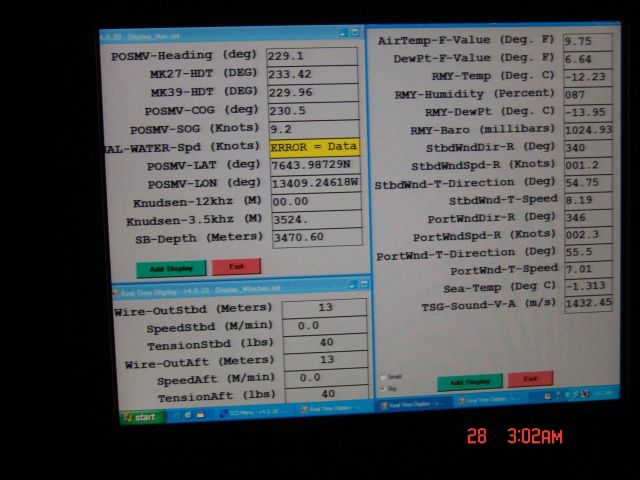This screenshot has height=480, width=640.
Task: Maximize the Display_Nav window
Action: tap(356, 32)
